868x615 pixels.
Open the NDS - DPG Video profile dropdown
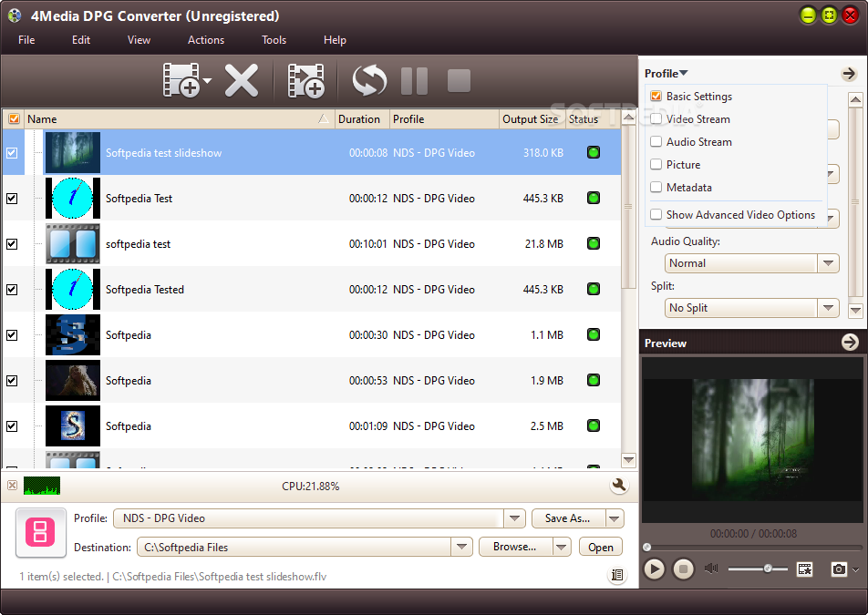514,518
